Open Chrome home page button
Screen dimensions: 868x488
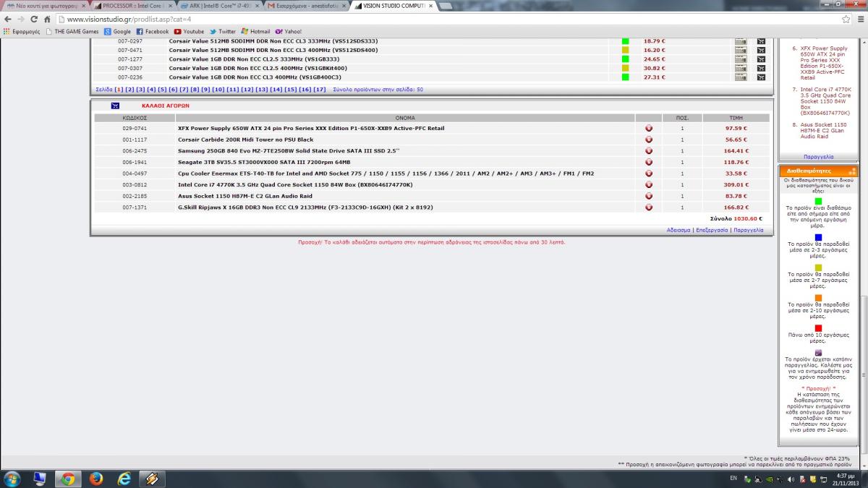click(47, 20)
